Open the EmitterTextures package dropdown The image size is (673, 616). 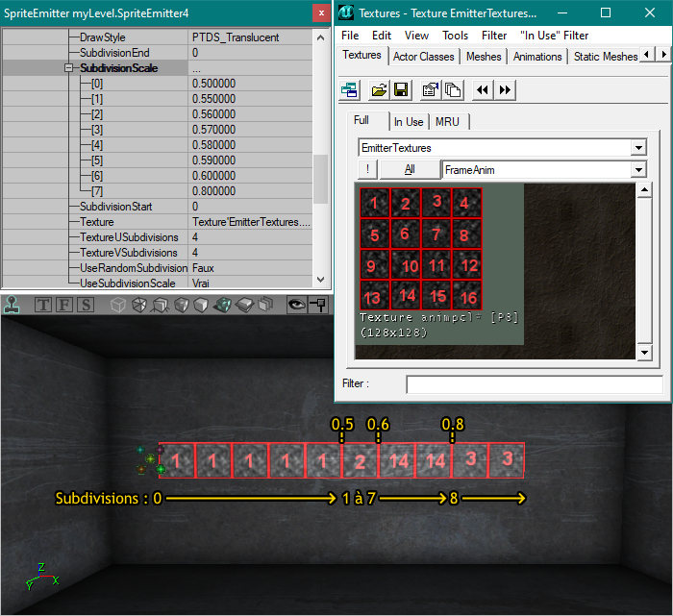[638, 148]
